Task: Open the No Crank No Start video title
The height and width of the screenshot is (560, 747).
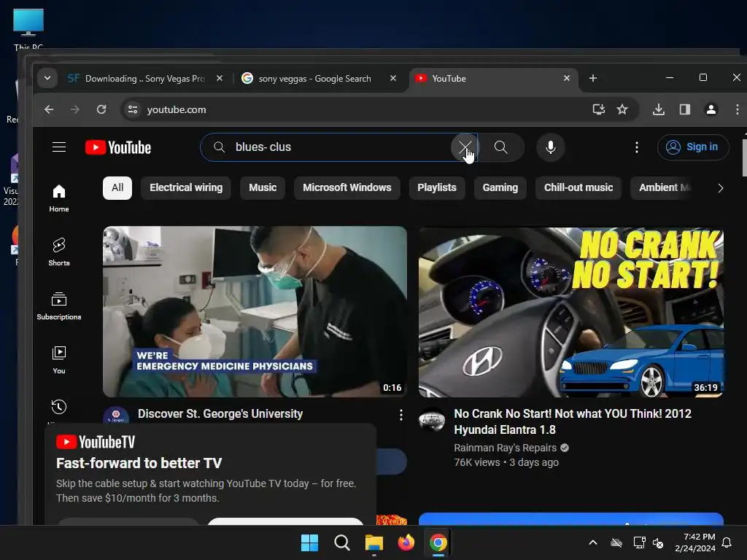Action: pyautogui.click(x=573, y=421)
